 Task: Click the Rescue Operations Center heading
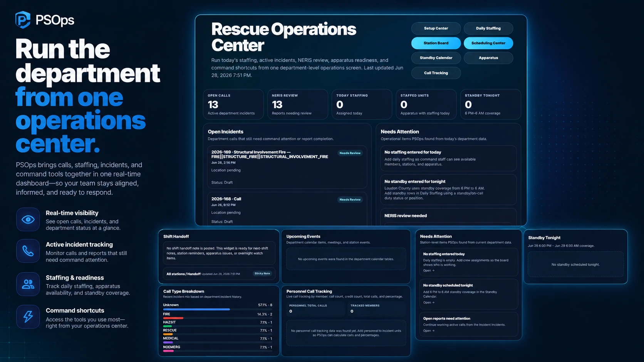pyautogui.click(x=284, y=37)
